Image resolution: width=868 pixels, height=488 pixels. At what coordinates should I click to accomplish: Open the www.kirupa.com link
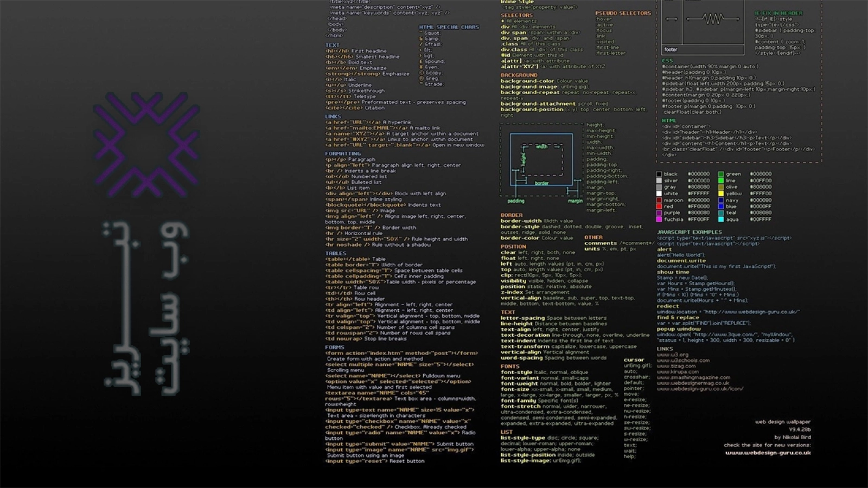click(x=678, y=372)
